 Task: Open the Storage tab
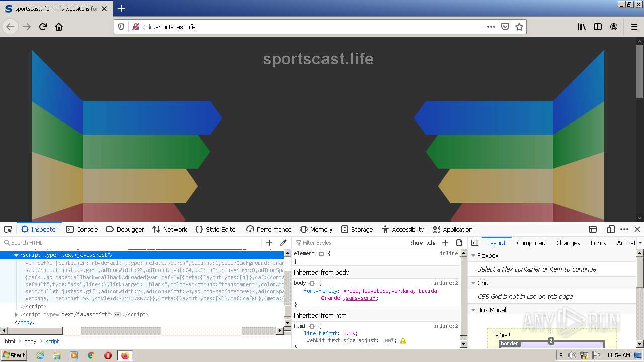(357, 229)
